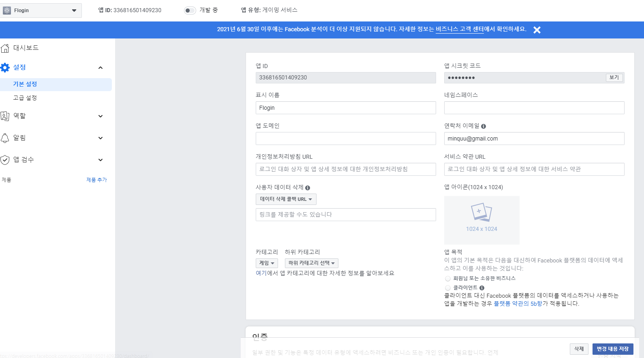Click the Flogin app gear icon

coord(7,11)
